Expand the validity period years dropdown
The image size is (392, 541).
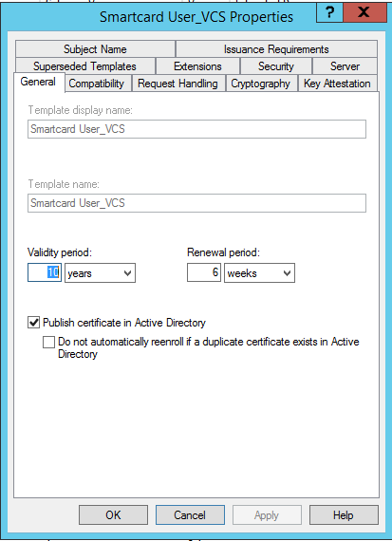(x=100, y=273)
